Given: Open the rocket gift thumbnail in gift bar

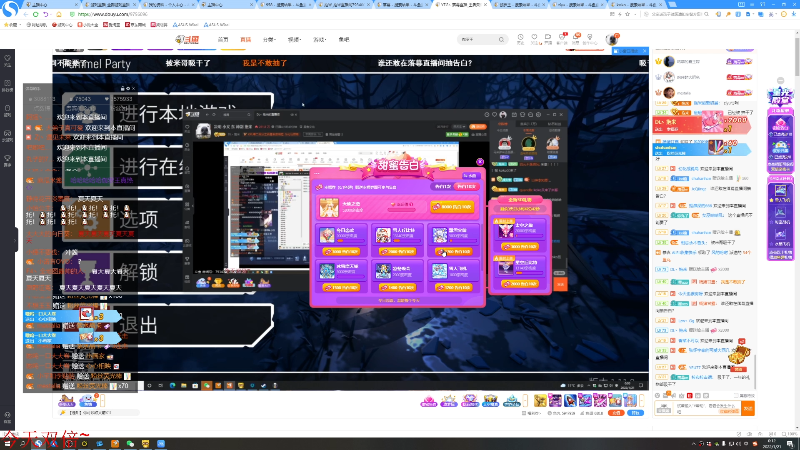Looking at the screenshot, I should 570,401.
